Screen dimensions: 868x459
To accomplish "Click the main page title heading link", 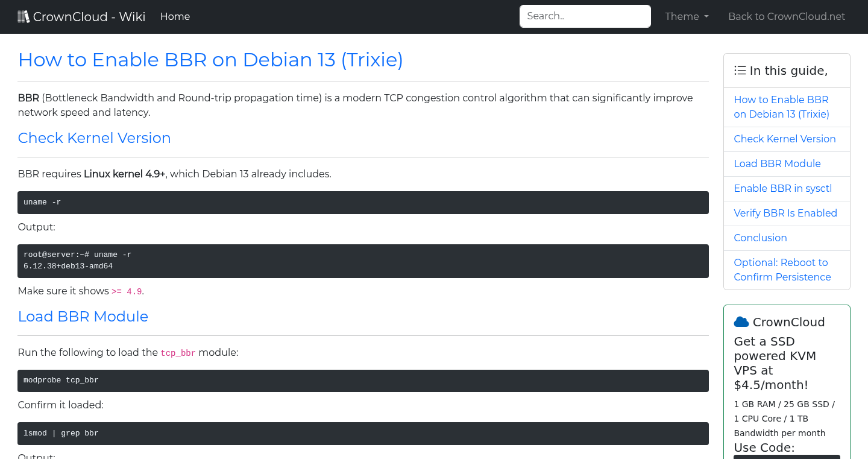I will (x=210, y=60).
